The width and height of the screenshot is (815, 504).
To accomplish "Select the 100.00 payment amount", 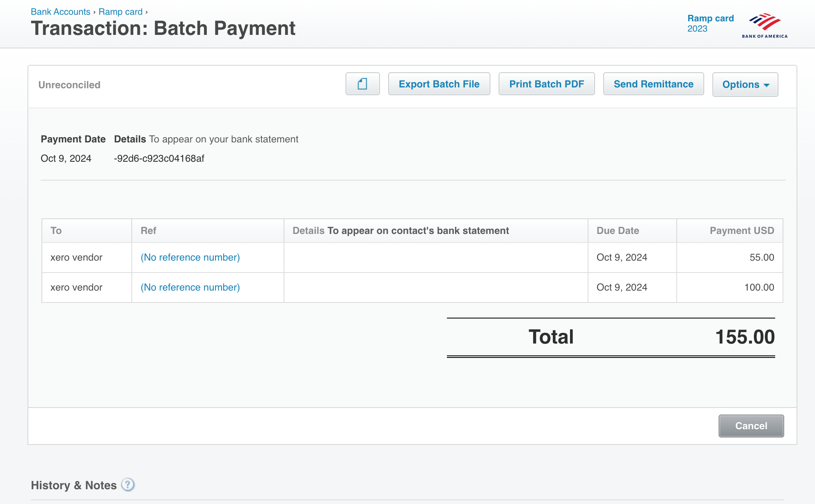I will click(x=759, y=287).
